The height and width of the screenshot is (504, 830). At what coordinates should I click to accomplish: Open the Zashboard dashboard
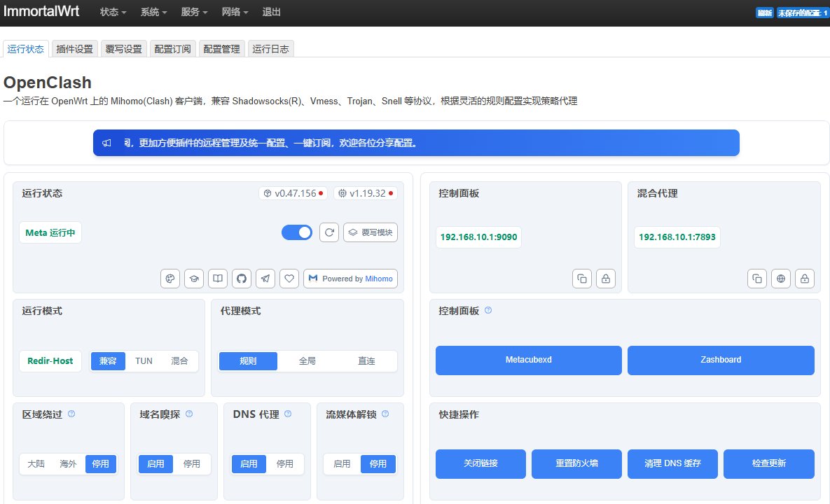[x=721, y=360]
